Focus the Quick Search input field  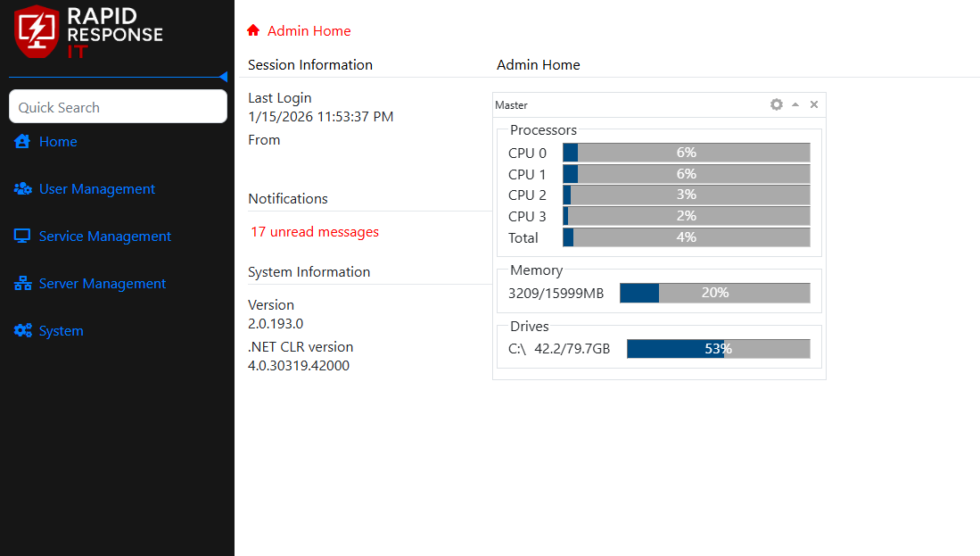pos(118,107)
